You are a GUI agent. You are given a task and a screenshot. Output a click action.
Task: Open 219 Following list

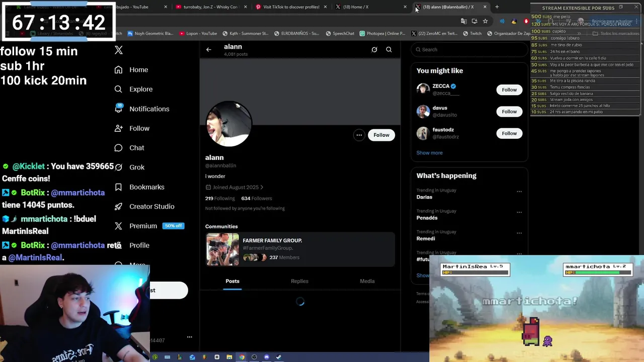(220, 199)
